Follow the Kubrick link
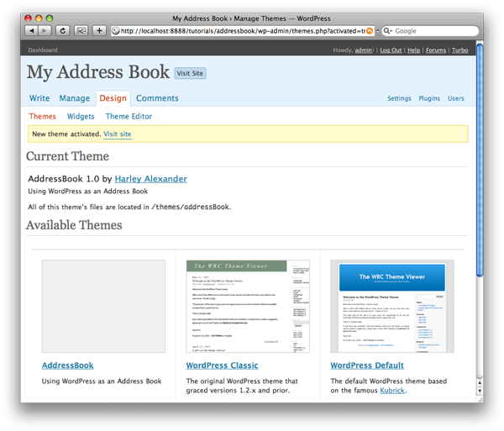The width and height of the screenshot is (504, 431). (x=392, y=391)
